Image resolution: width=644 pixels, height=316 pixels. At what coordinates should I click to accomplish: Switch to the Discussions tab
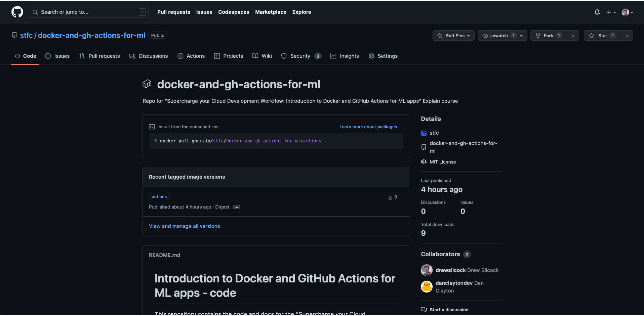pyautogui.click(x=153, y=56)
